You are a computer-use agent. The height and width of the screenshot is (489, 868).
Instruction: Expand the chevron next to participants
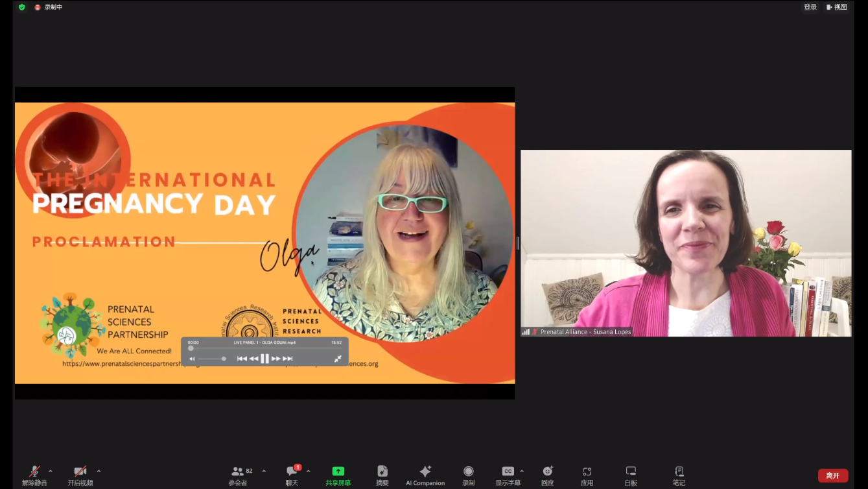click(264, 471)
